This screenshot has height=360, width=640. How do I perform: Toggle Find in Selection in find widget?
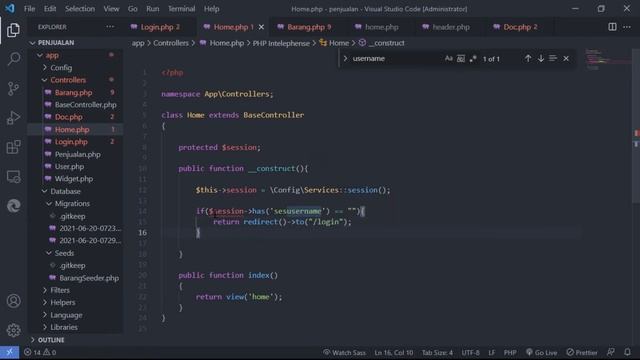[x=553, y=59]
